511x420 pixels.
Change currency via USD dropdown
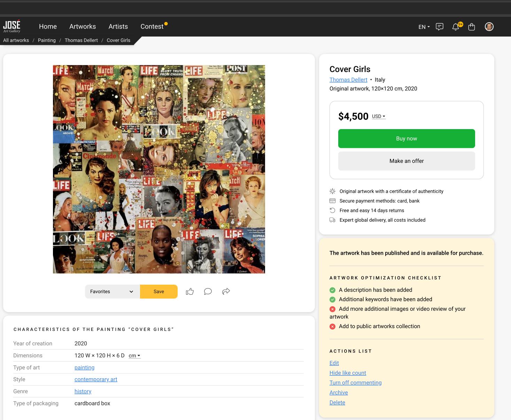tap(379, 116)
